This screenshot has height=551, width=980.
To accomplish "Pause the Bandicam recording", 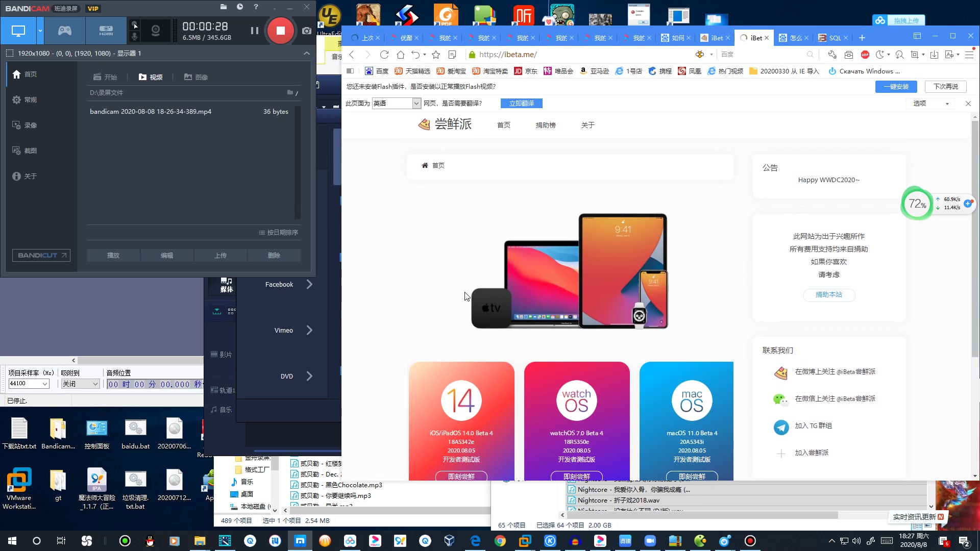I will (254, 31).
